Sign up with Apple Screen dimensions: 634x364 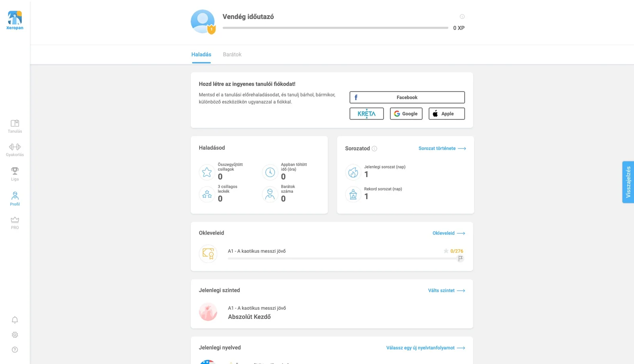pos(447,114)
